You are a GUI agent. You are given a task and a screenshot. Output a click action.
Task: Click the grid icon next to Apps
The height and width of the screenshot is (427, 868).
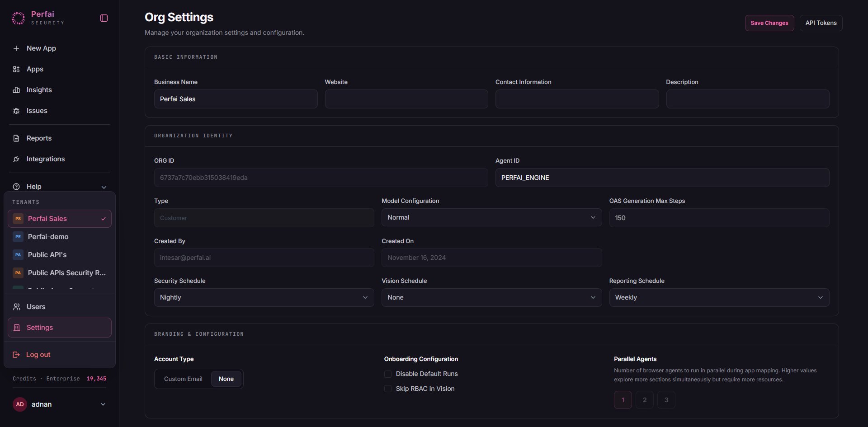point(16,69)
